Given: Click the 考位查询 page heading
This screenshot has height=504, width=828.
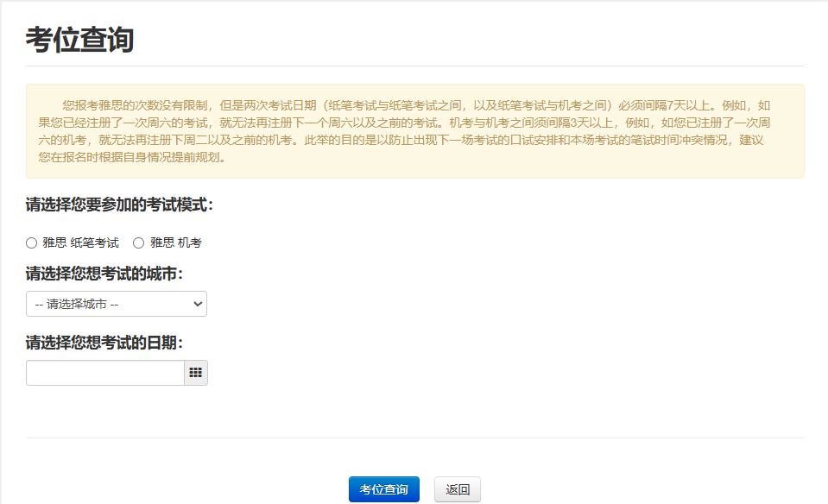Looking at the screenshot, I should (x=79, y=40).
